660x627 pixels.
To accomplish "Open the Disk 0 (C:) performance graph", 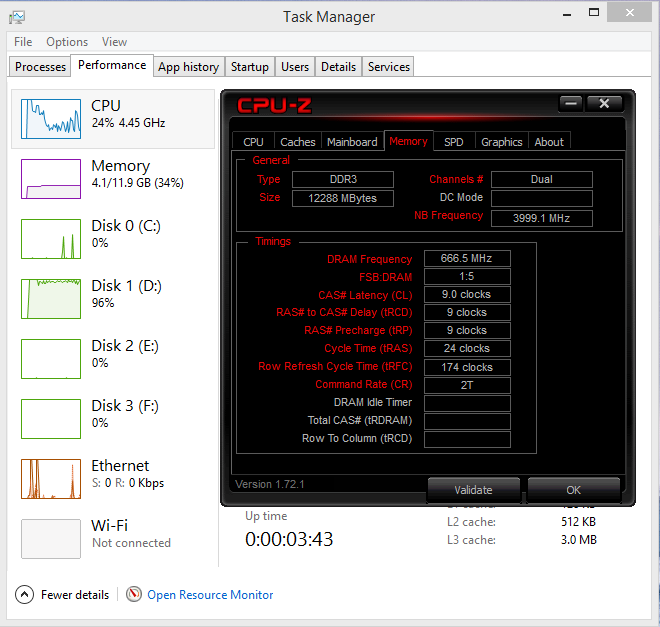I will pos(51,239).
